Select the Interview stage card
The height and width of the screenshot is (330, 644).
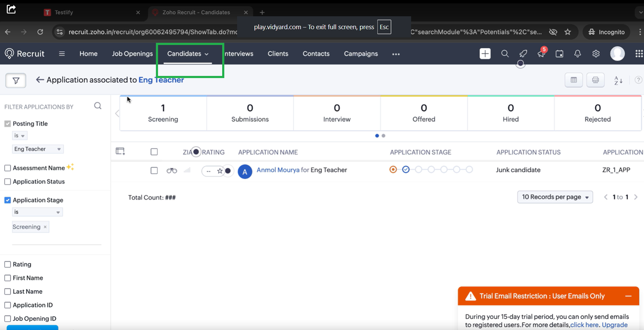337,113
